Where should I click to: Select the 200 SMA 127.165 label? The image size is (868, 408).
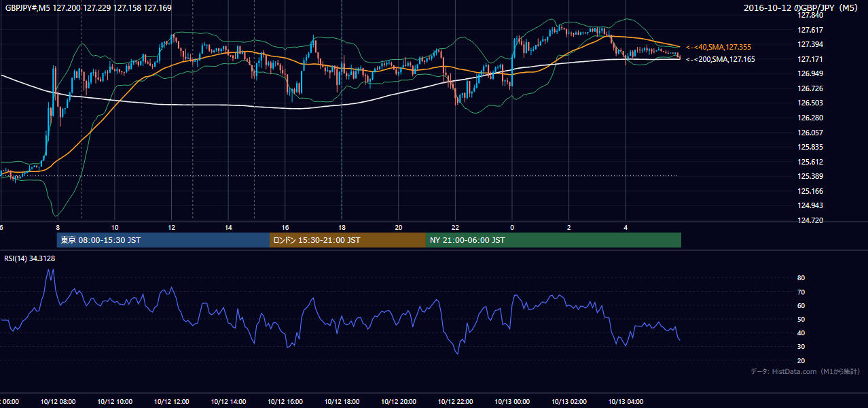[x=720, y=59]
